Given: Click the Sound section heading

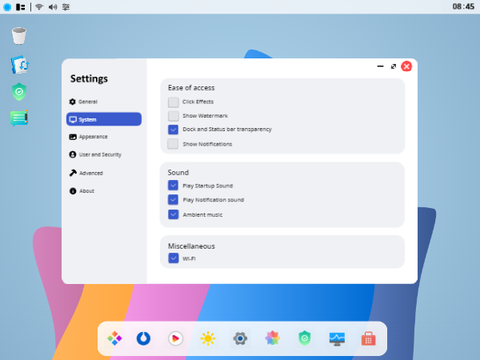Looking at the screenshot, I should [x=178, y=172].
